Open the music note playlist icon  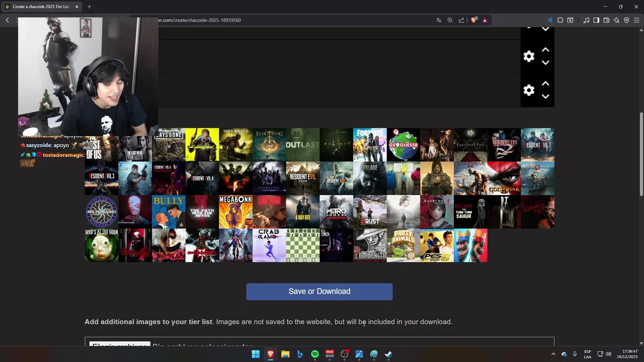pos(586,20)
